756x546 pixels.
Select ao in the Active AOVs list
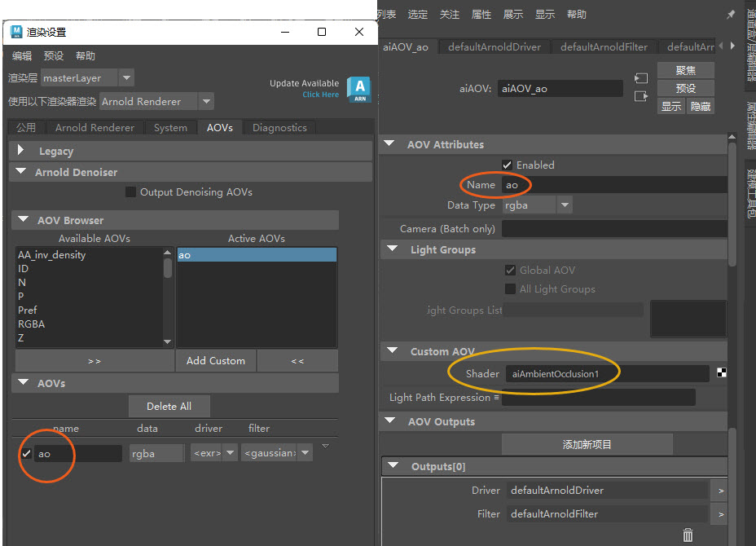point(257,255)
